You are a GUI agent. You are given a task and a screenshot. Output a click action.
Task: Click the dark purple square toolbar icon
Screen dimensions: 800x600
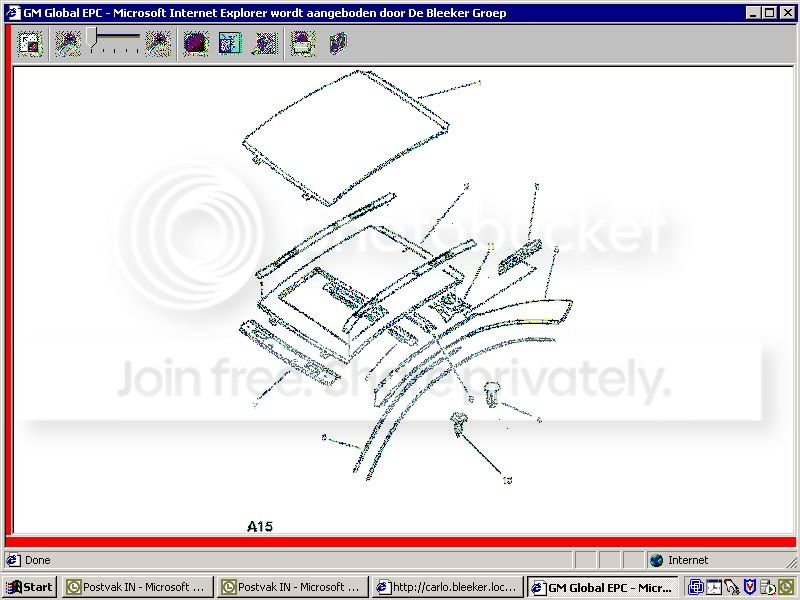[196, 43]
